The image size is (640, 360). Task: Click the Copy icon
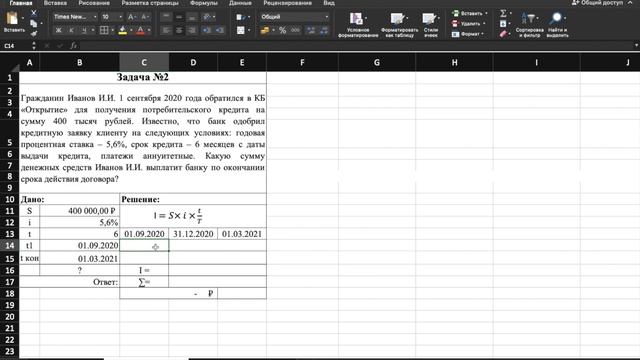[x=33, y=24]
